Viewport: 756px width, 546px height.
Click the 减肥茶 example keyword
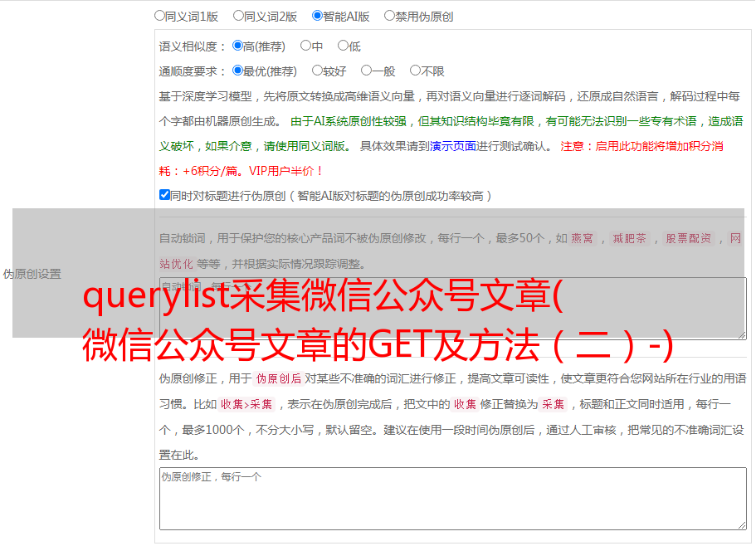pyautogui.click(x=630, y=238)
